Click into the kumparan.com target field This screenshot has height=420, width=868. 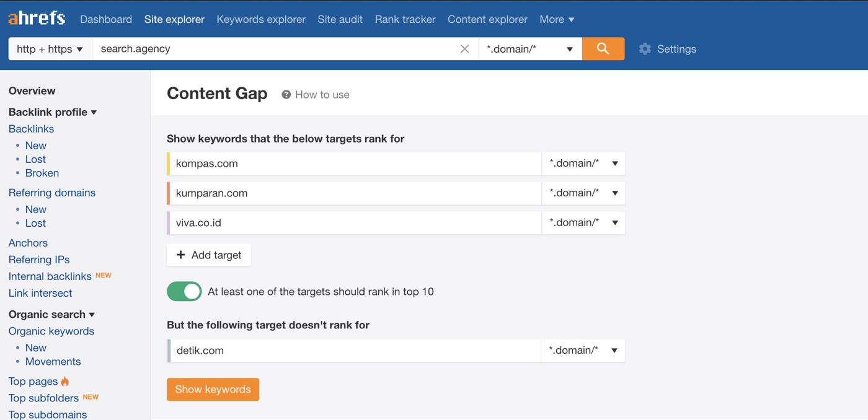click(355, 193)
